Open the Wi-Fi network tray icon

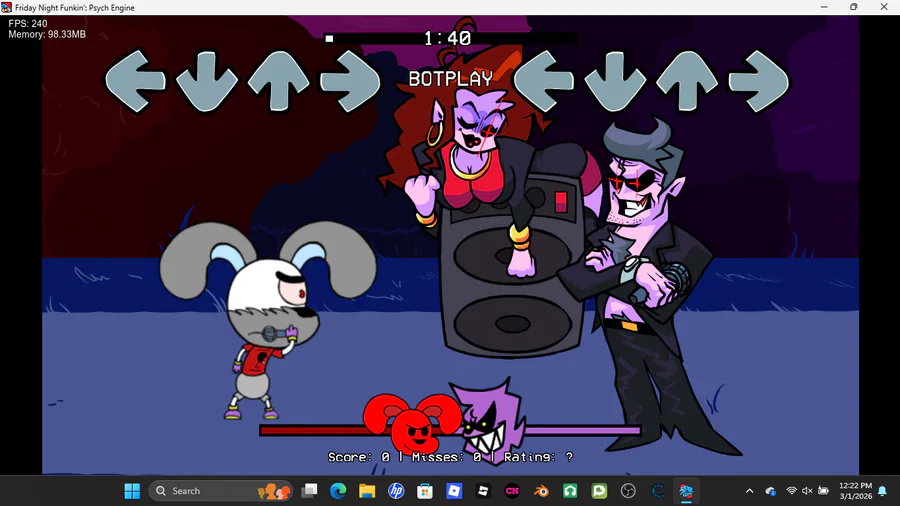792,491
